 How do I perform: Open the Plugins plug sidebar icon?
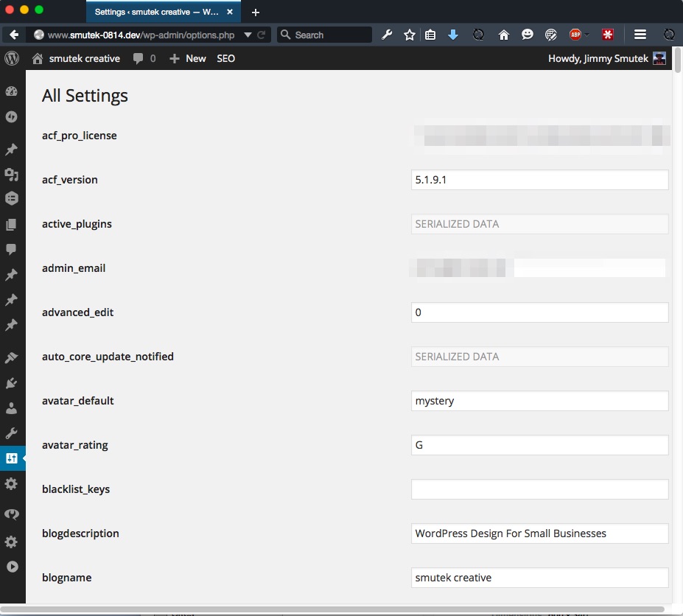tap(12, 383)
